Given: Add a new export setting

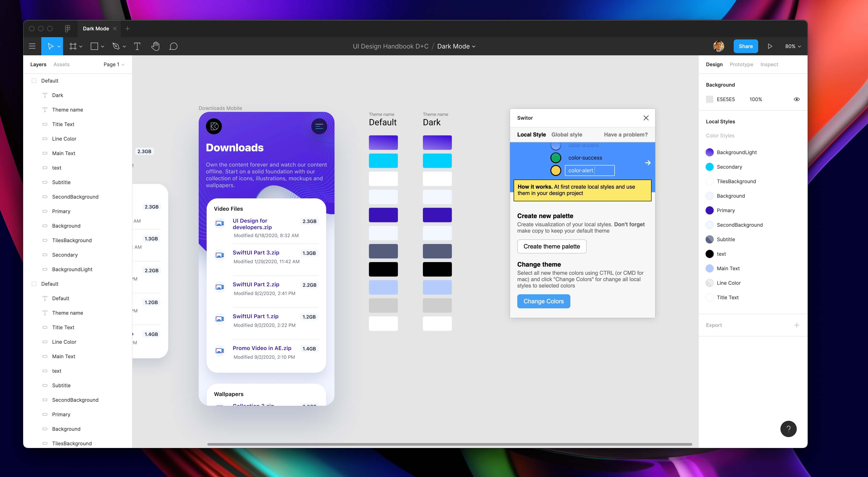Looking at the screenshot, I should [x=797, y=325].
